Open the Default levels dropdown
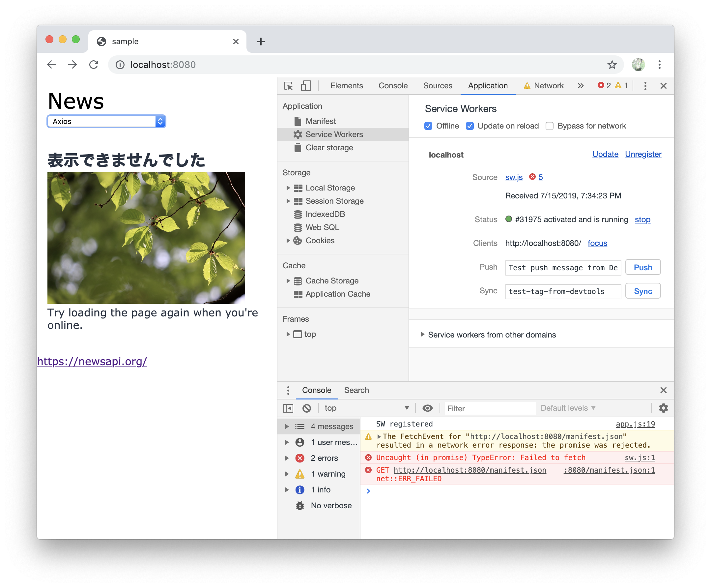711x588 pixels. click(567, 408)
